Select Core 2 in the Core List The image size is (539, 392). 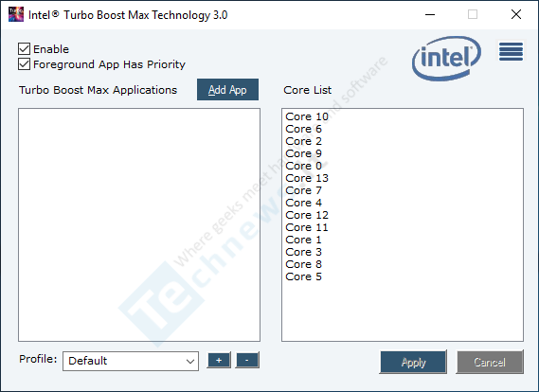pos(303,141)
